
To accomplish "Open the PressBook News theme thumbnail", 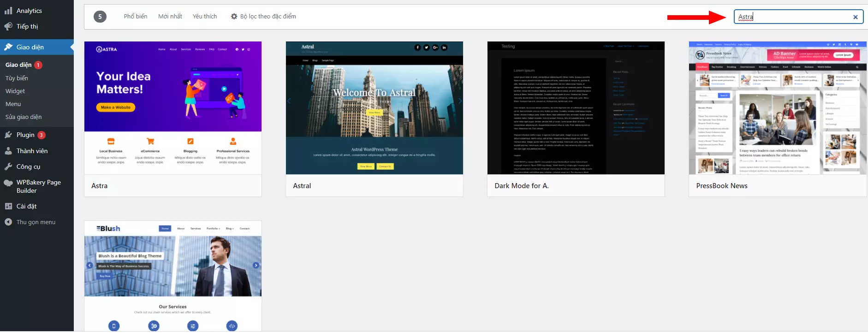I will (778, 108).
